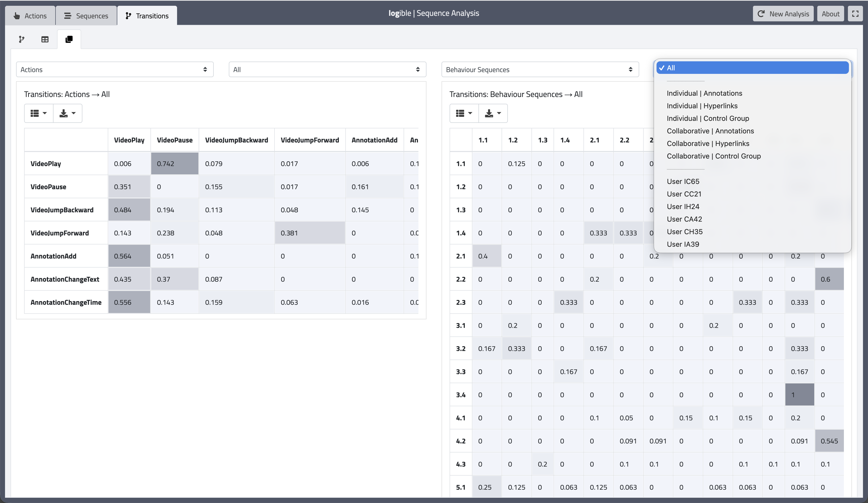Click the Transitions branch icon
The image size is (868, 503).
coord(129,15)
